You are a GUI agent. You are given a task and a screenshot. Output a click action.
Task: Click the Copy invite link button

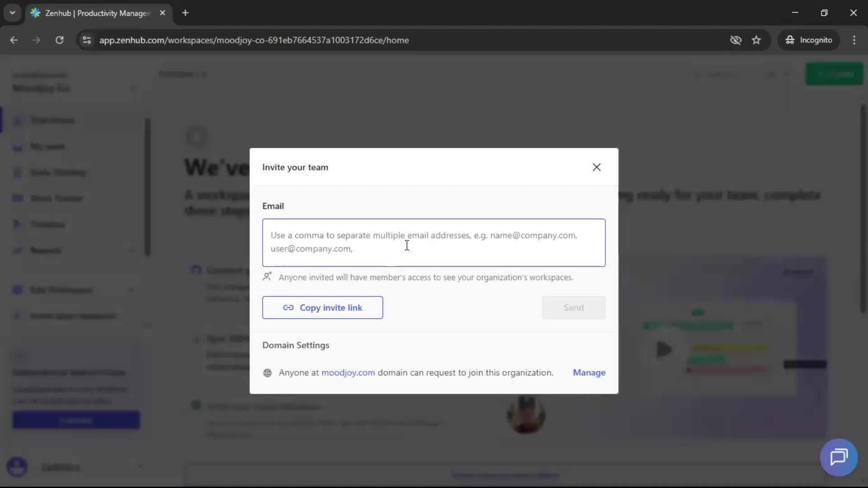pos(322,307)
